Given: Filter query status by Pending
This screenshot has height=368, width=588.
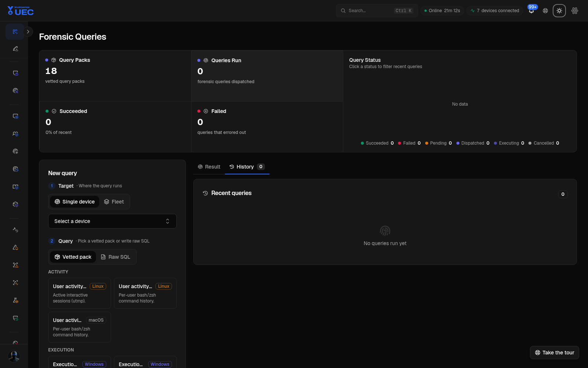Looking at the screenshot, I should point(438,143).
